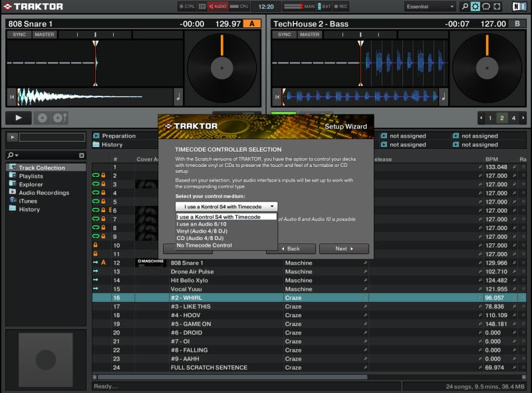Screen dimensions: 532x393
Task: Click the magnifier browser-maximize icon in header
Action: point(465,7)
